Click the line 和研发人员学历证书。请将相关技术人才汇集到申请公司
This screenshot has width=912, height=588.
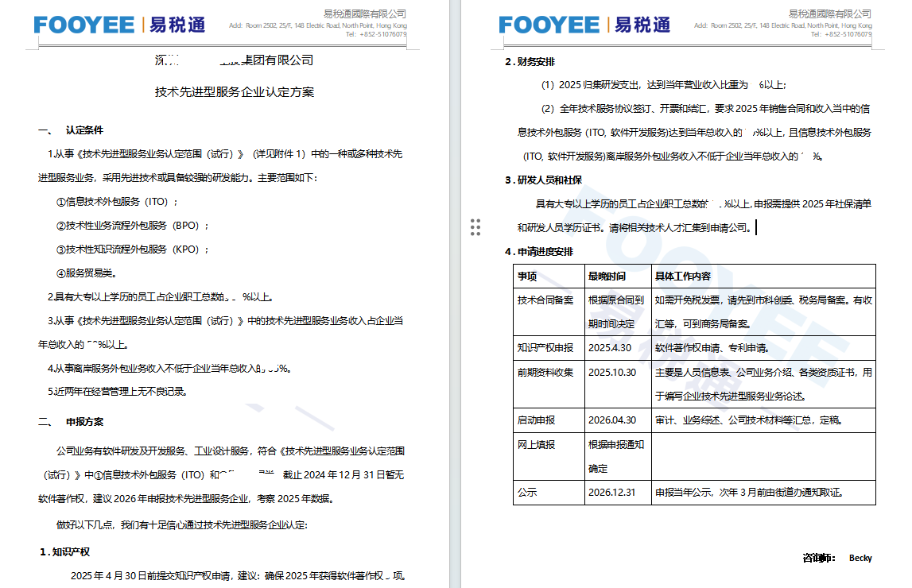635,228
